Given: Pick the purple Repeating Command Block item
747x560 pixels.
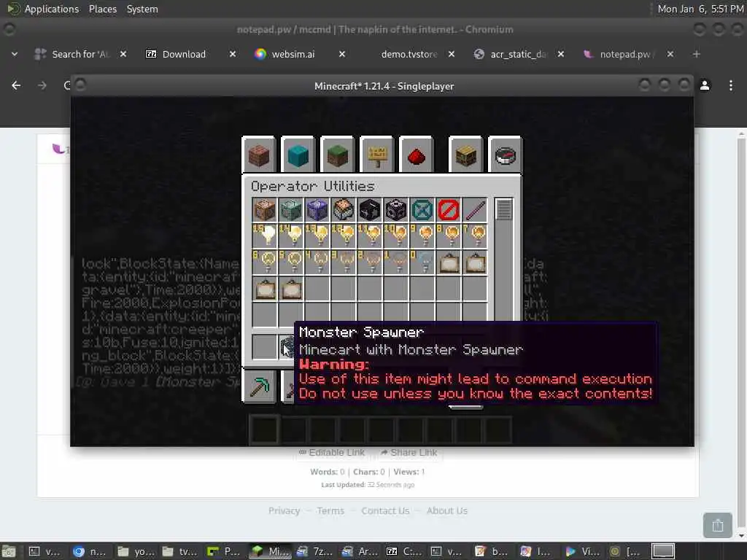Looking at the screenshot, I should click(317, 210).
